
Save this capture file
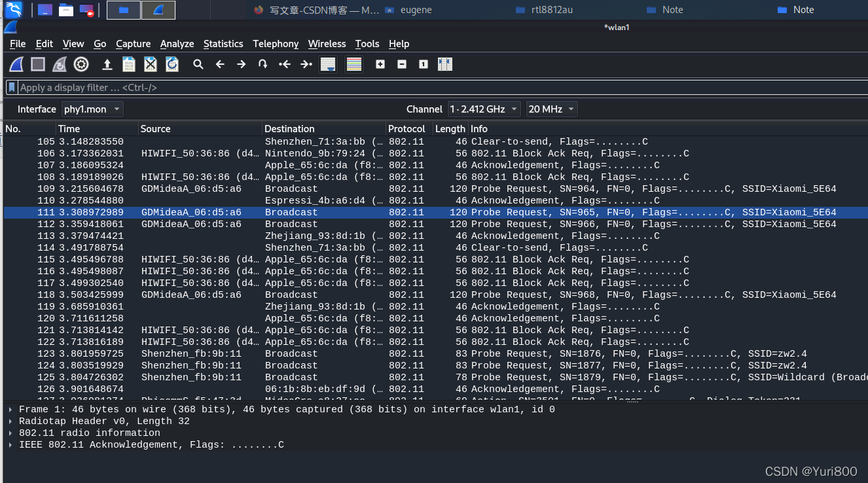[129, 64]
